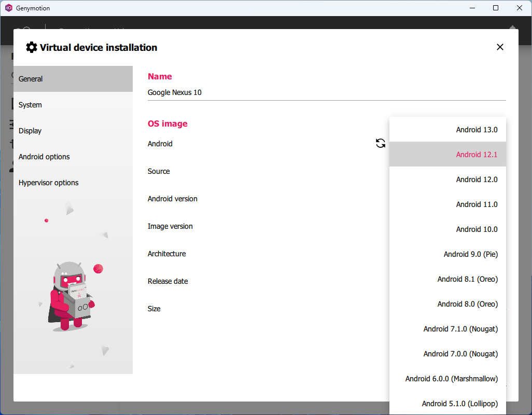Select Android 13.0 from the list
The height and width of the screenshot is (415, 532).
click(x=447, y=130)
